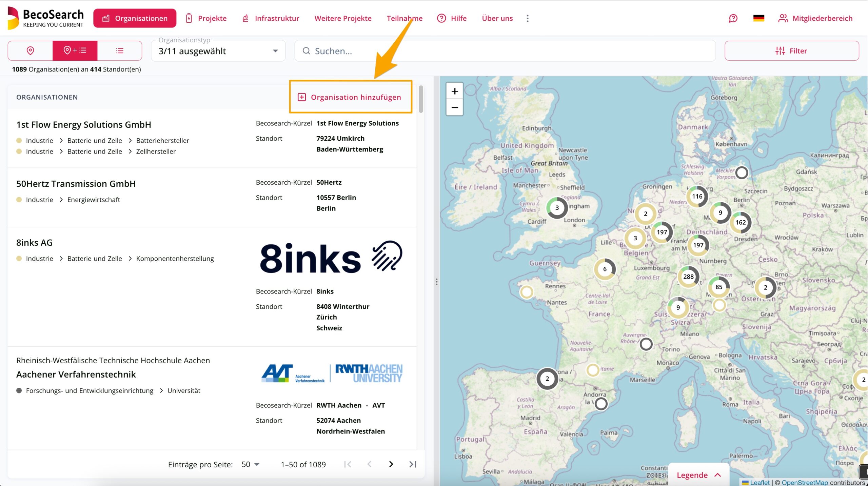Image resolution: width=868 pixels, height=486 pixels.
Task: Open the Projekte menu item
Action: point(206,18)
